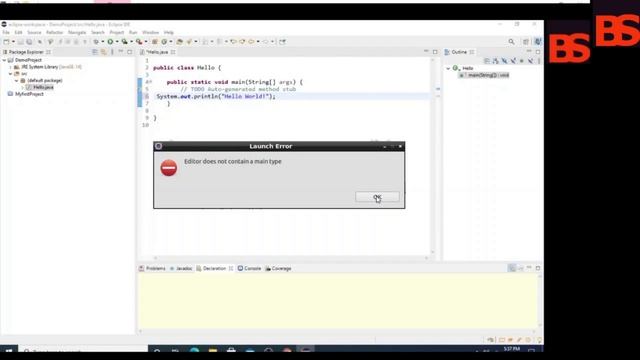
Task: Open the File menu
Action: pyautogui.click(x=6, y=32)
